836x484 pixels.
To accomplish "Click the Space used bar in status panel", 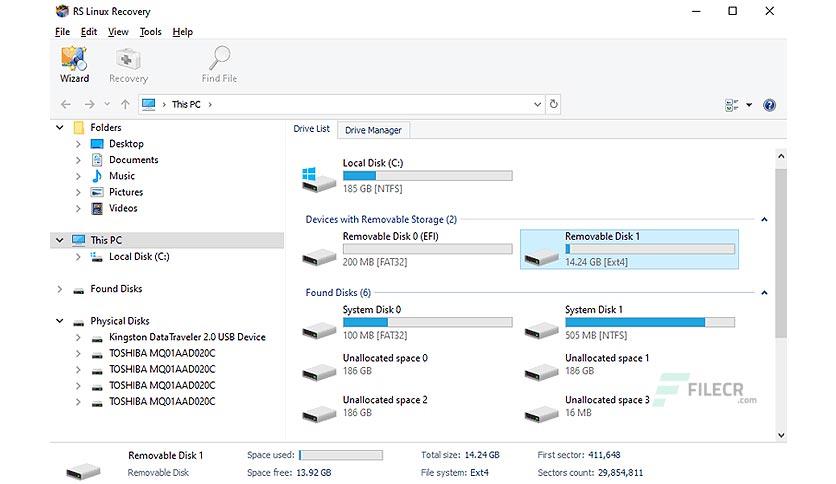I will pos(341,455).
